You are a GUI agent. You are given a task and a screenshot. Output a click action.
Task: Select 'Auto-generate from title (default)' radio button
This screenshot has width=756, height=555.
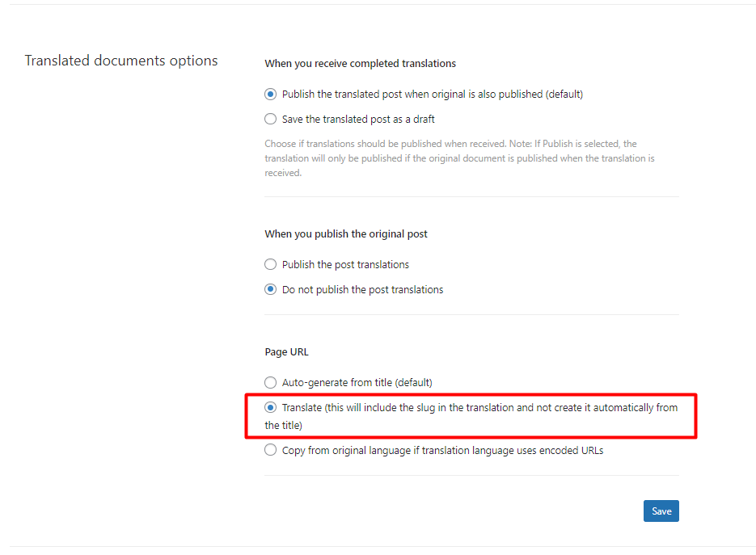[271, 383]
